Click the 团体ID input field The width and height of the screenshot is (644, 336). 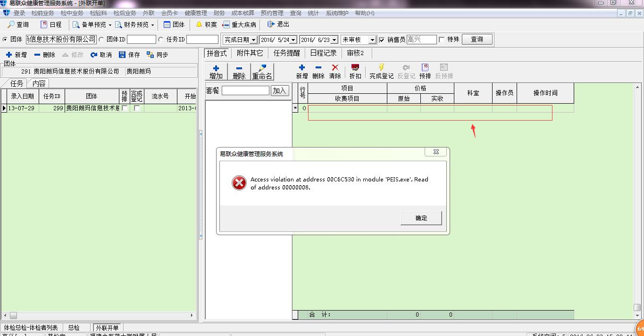click(141, 40)
